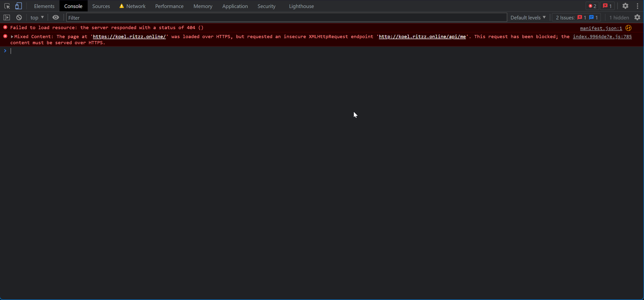Image resolution: width=644 pixels, height=300 pixels.
Task: Toggle the device toolbar icon
Action: pos(19,6)
